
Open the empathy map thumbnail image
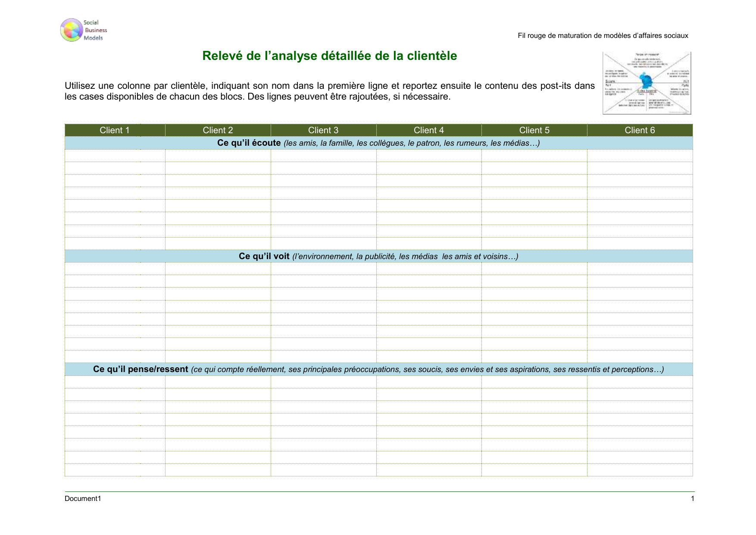click(x=646, y=83)
